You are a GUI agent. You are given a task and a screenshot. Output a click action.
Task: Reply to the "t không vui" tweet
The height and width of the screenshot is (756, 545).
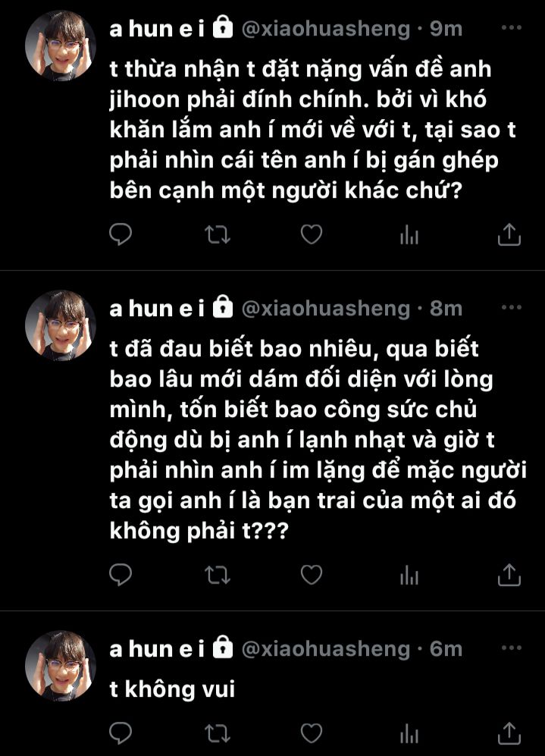[x=121, y=734]
